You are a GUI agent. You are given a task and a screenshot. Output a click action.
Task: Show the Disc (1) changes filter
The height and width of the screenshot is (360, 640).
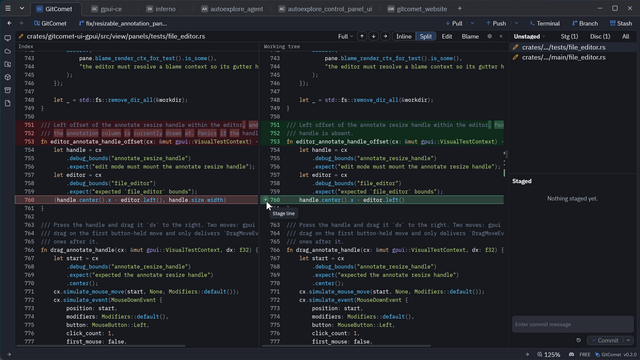point(600,36)
